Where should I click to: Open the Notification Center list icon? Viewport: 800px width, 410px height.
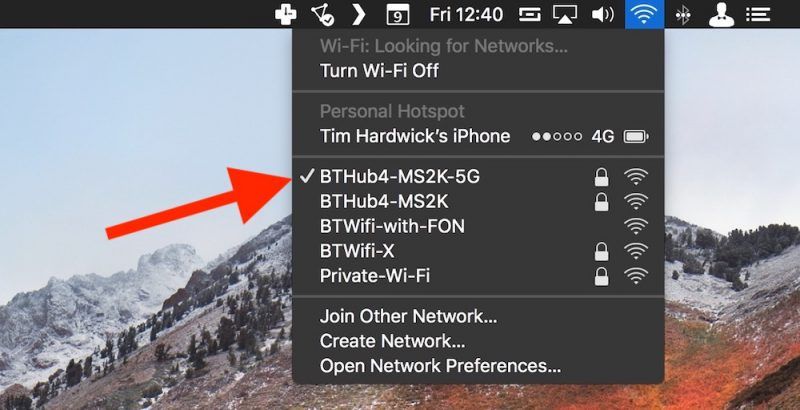(x=758, y=14)
